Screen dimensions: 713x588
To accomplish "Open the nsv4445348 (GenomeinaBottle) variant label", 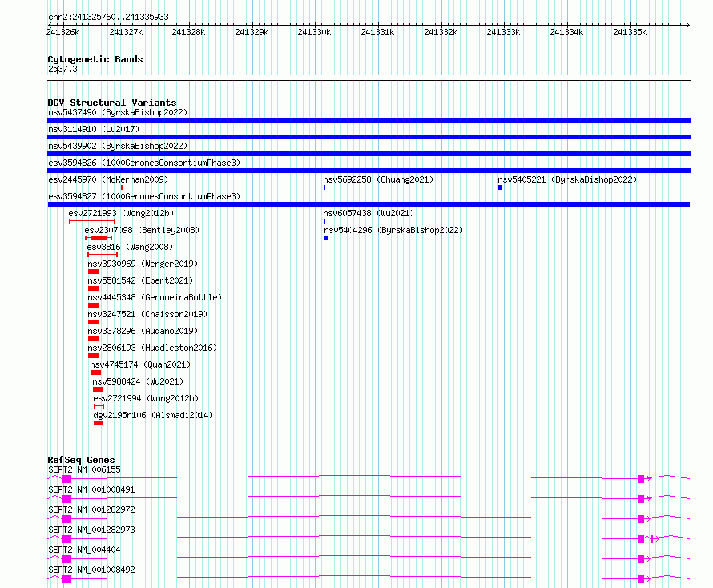I will point(155,297).
